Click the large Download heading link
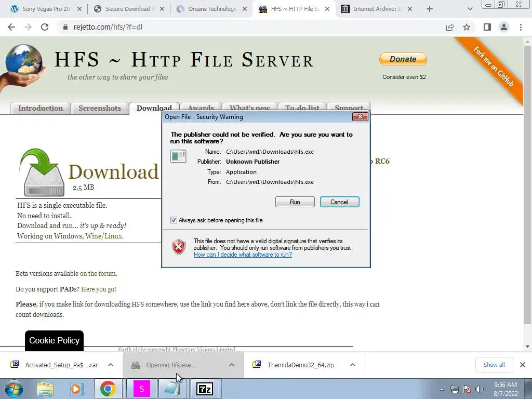Image resolution: width=532 pixels, height=399 pixels. tap(113, 171)
